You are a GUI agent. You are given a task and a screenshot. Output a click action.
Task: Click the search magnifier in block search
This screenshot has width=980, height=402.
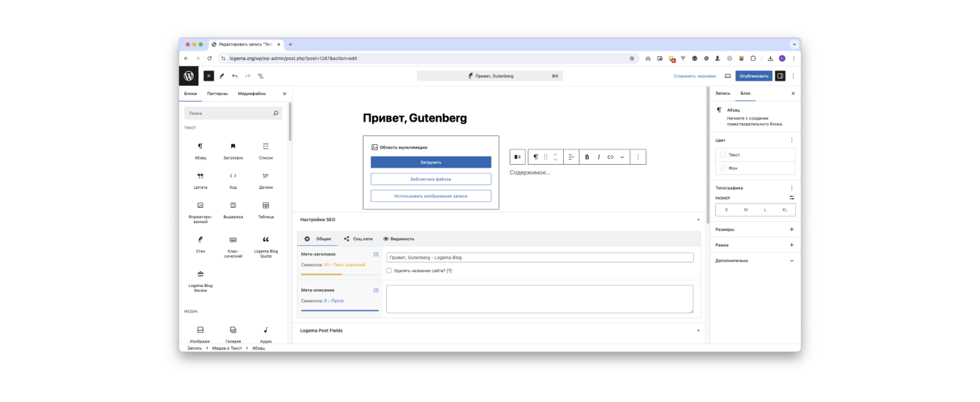276,113
